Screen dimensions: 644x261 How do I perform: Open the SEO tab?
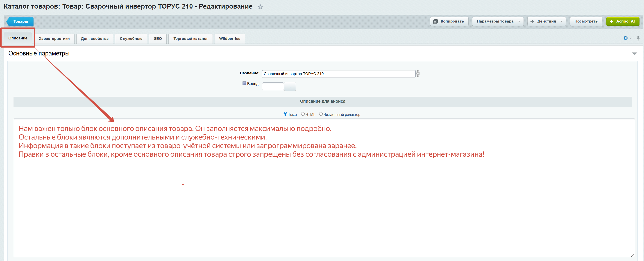tap(158, 39)
